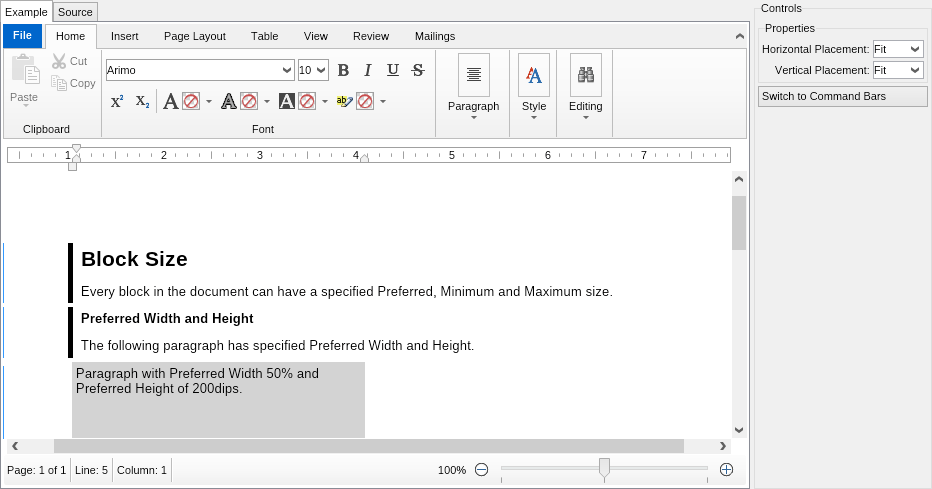This screenshot has width=932, height=489.
Task: Open the font size dropdown
Action: 321,70
